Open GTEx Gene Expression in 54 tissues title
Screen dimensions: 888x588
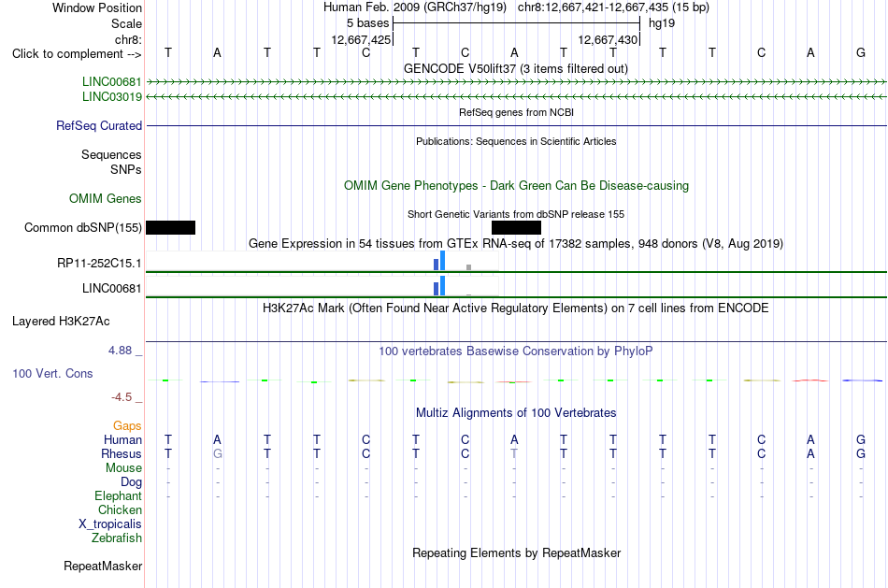(x=515, y=244)
